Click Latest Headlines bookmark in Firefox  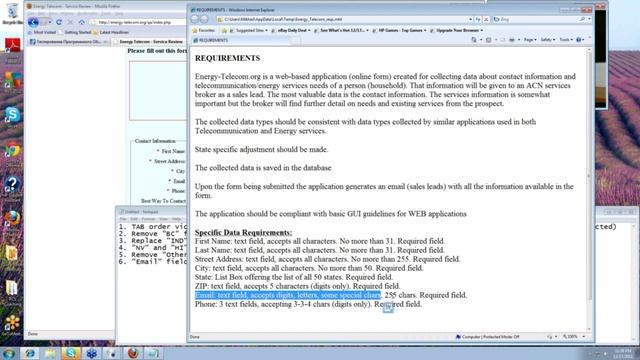[111, 32]
